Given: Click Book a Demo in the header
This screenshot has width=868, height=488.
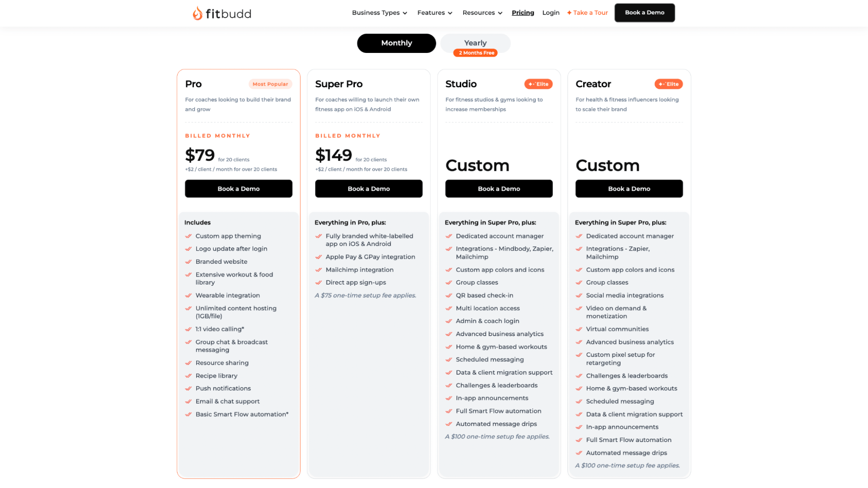Looking at the screenshot, I should 644,13.
